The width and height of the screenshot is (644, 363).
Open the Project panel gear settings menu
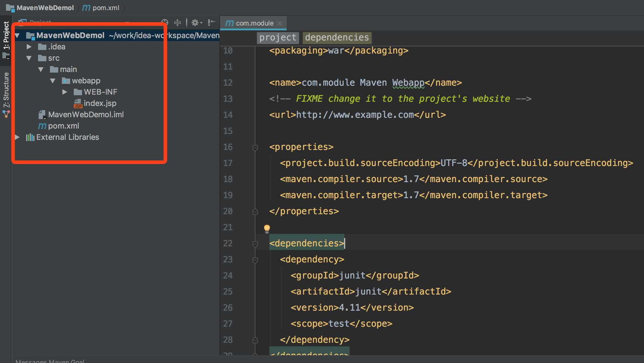click(x=197, y=22)
